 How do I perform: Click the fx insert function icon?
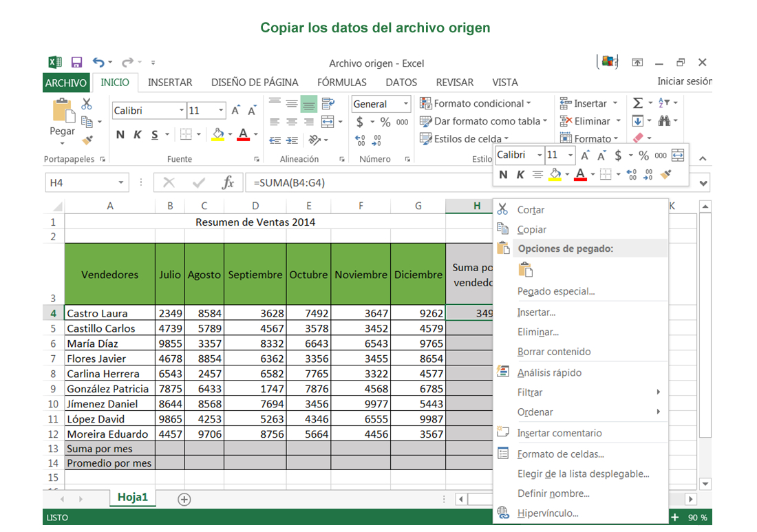point(228,182)
